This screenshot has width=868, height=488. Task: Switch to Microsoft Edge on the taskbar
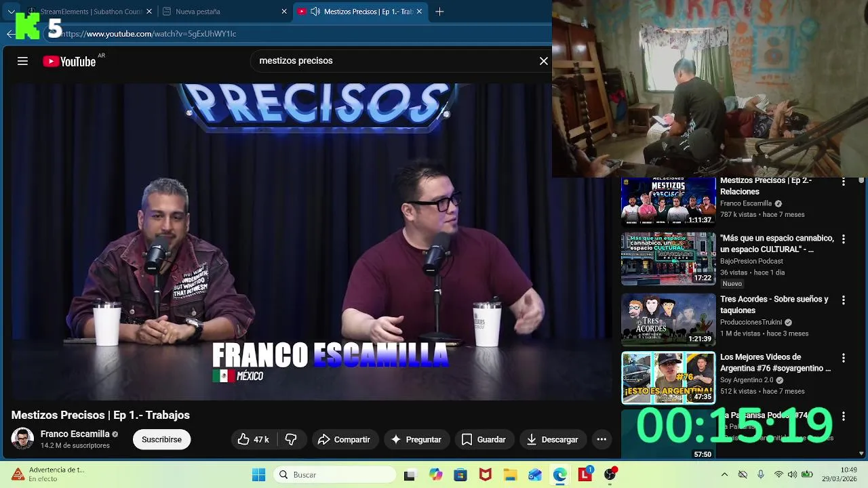click(559, 475)
